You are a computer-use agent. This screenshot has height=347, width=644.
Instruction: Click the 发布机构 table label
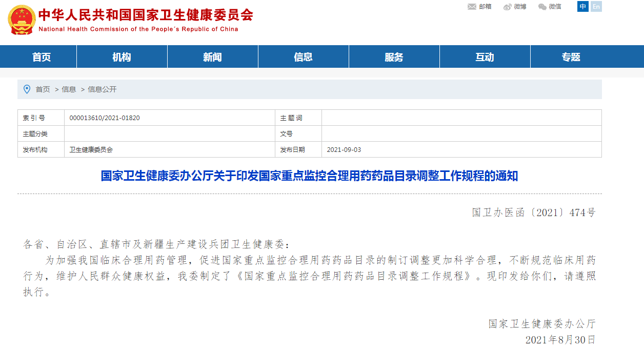pyautogui.click(x=35, y=150)
